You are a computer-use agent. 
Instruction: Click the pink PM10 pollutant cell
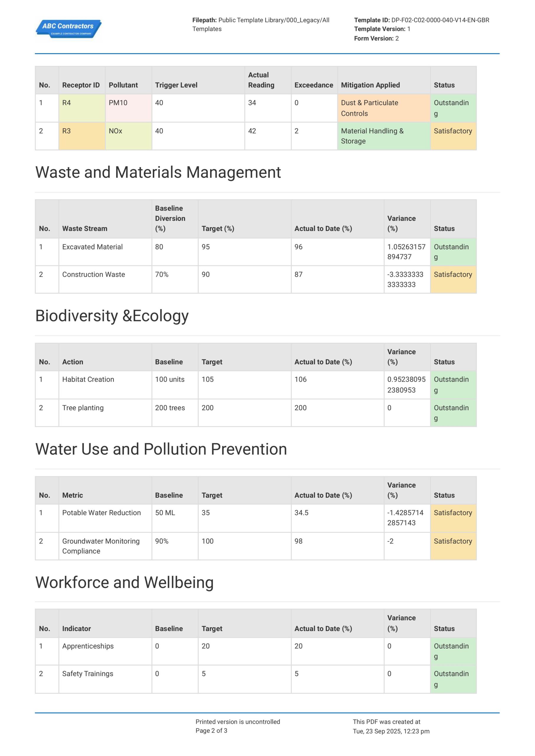click(x=128, y=108)
